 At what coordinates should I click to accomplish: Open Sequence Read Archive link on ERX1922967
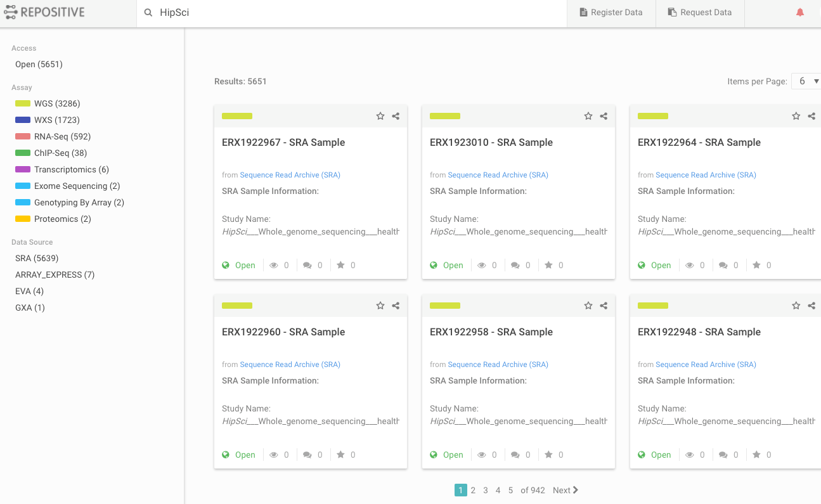[x=290, y=175]
